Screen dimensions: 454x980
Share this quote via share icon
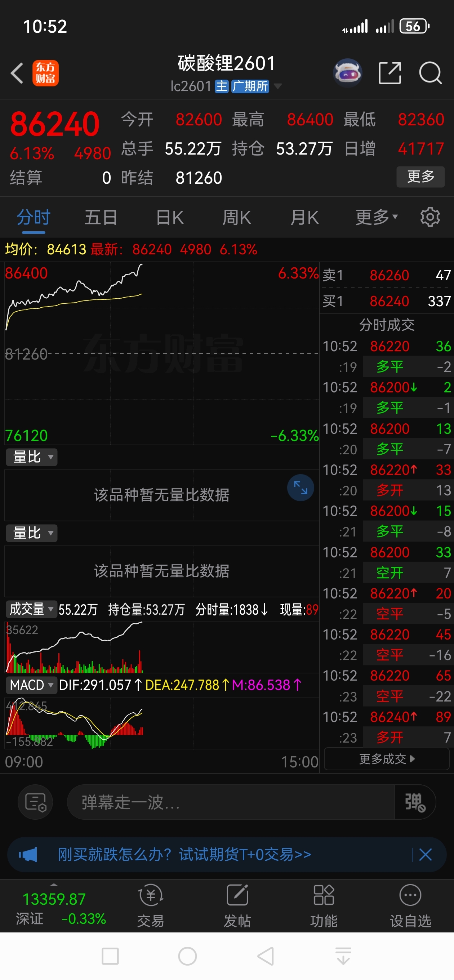[x=390, y=73]
